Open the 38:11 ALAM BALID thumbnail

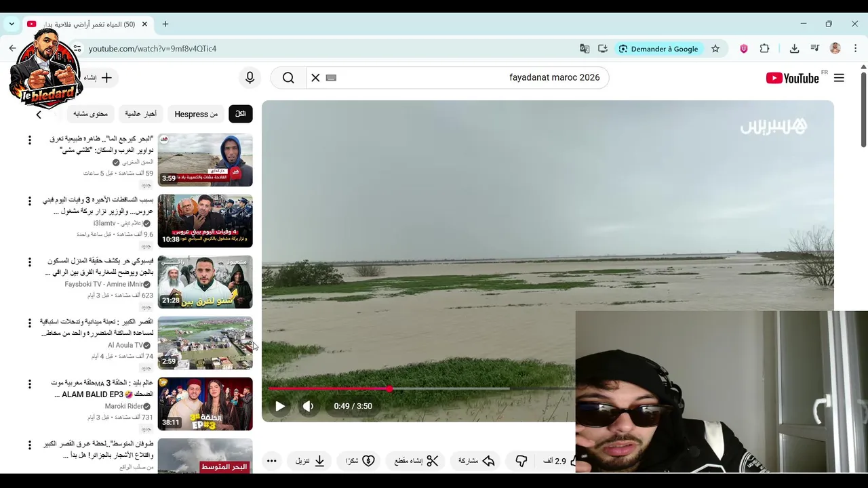[x=205, y=404]
